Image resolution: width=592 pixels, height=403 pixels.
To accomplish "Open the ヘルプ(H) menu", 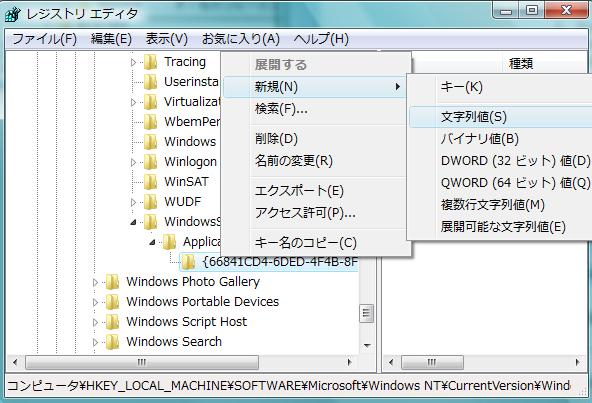I will pyautogui.click(x=321, y=39).
